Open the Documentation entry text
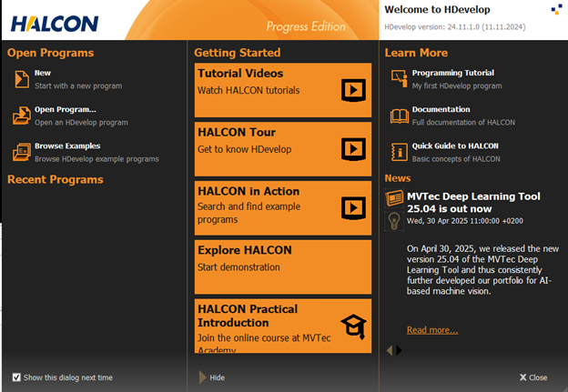Viewport: 568px width, 392px height. pos(441,109)
